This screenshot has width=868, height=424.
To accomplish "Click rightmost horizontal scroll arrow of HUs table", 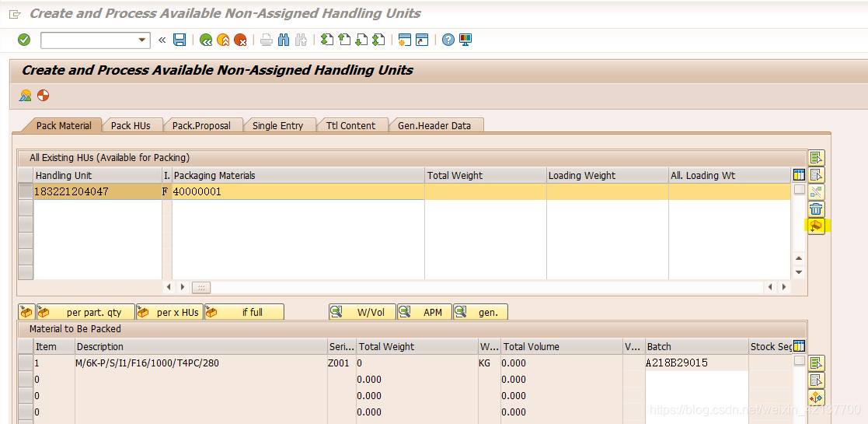I will [784, 288].
